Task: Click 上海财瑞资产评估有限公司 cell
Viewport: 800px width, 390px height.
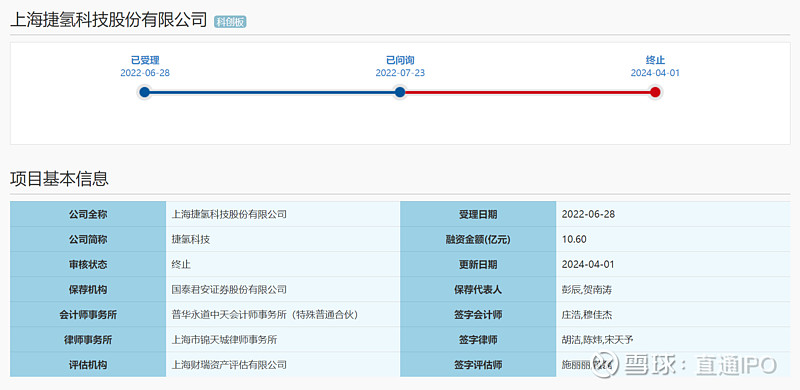Action: coord(283,364)
